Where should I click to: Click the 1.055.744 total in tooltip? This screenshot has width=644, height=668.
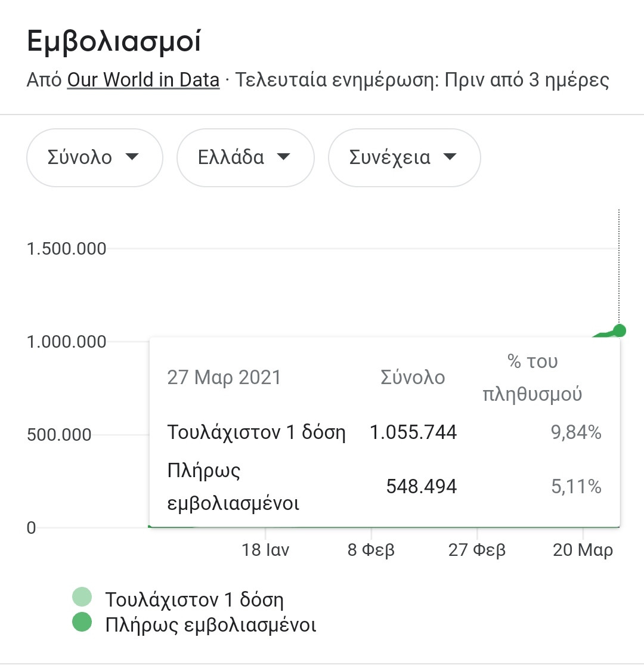click(x=413, y=432)
